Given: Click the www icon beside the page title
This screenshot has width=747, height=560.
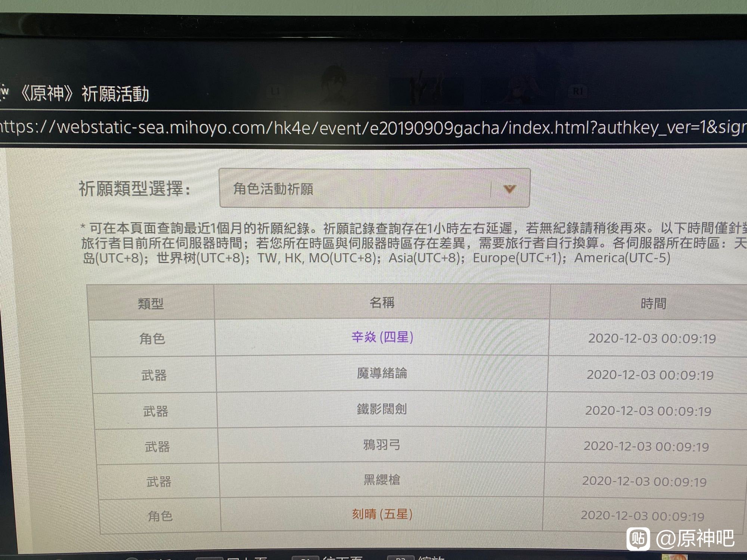Looking at the screenshot, I should 4,92.
